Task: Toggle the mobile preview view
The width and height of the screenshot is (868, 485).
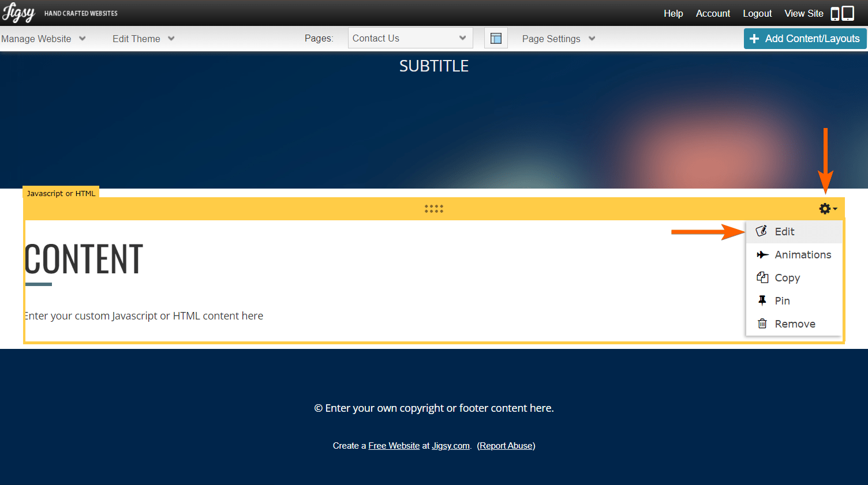Action: click(835, 13)
